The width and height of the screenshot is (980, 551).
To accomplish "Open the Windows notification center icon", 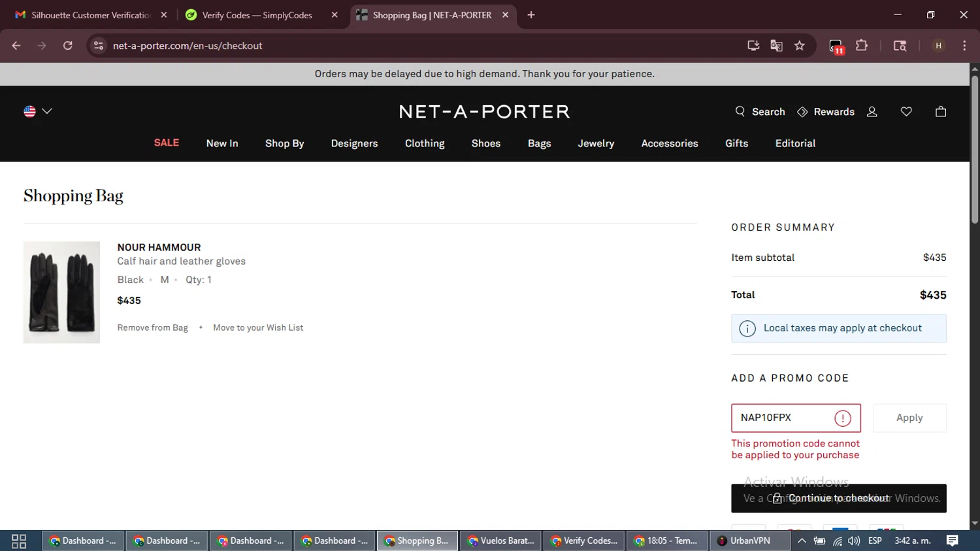I will coord(953,541).
